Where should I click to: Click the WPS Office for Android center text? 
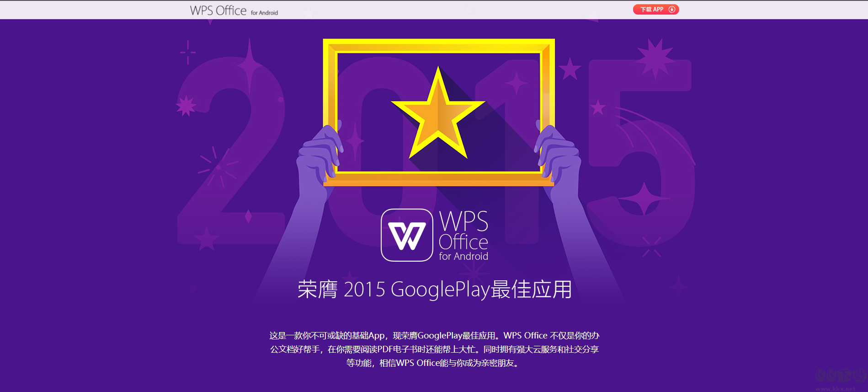pyautogui.click(x=463, y=236)
